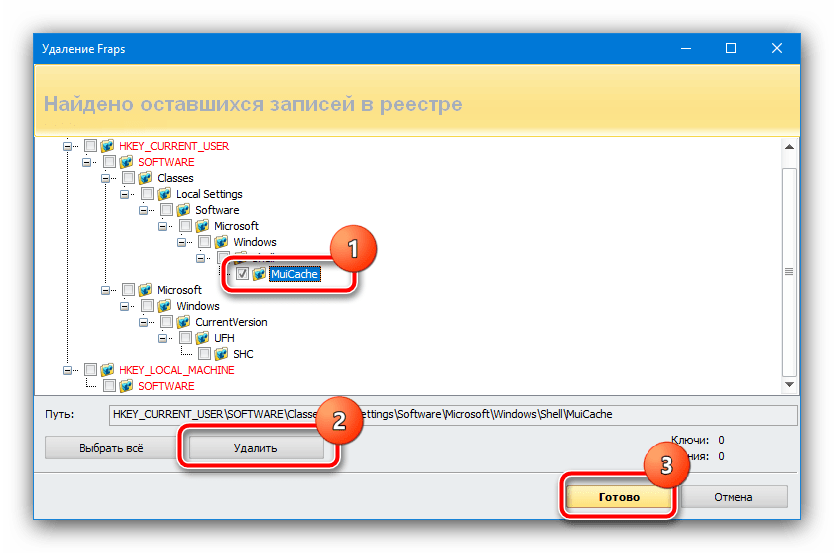
Task: Click the registry key icon beside HKEY_CURRENT_USER
Action: (x=108, y=146)
